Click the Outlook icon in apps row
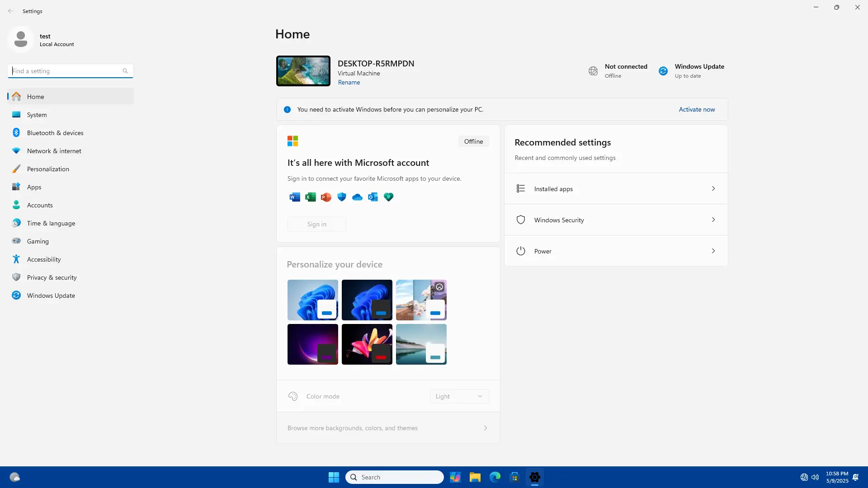 point(373,197)
